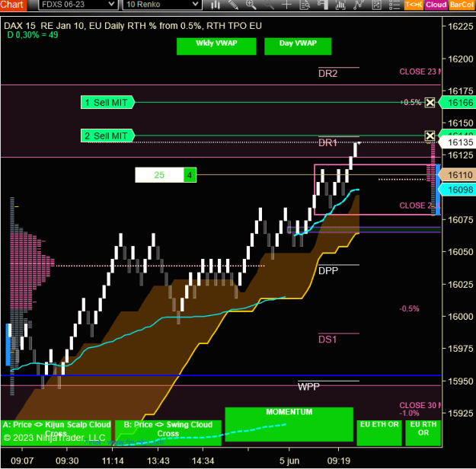The height and width of the screenshot is (469, 476).
Task: Open the strategy performance icon
Action: tap(376, 5)
